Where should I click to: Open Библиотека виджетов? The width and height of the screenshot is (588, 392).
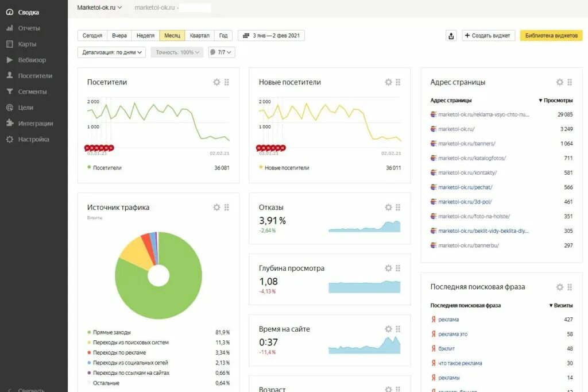click(551, 36)
